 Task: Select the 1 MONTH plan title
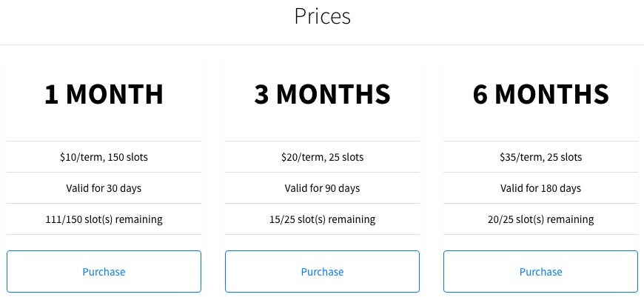click(104, 94)
